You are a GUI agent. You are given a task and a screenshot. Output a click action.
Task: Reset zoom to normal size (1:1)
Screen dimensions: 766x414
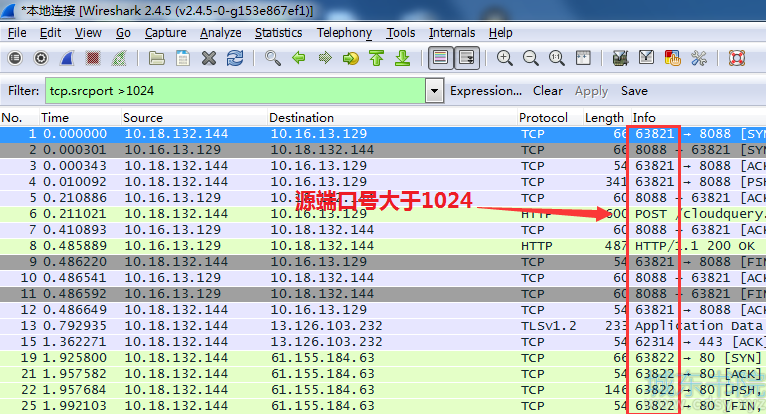tap(556, 59)
